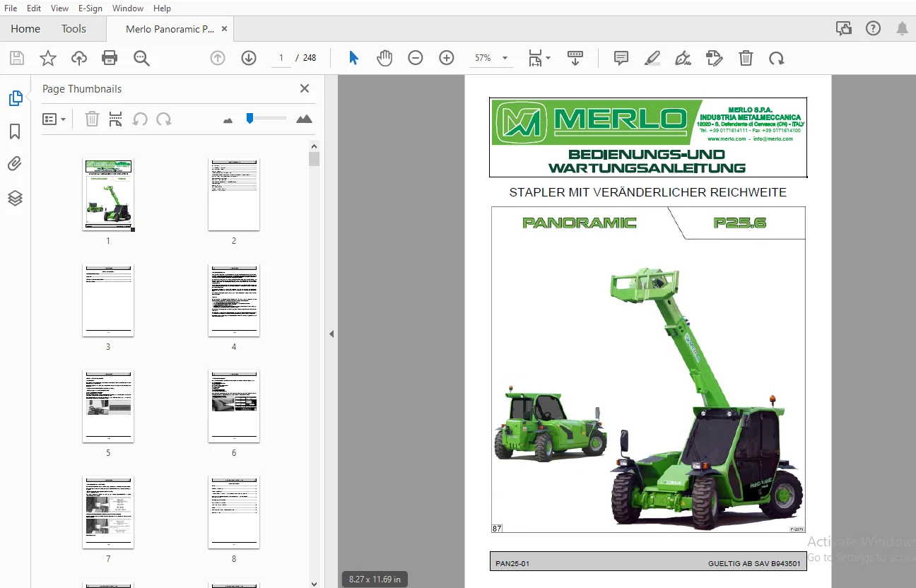Select the page 1 thumbnail
This screenshot has width=916, height=588.
point(108,194)
